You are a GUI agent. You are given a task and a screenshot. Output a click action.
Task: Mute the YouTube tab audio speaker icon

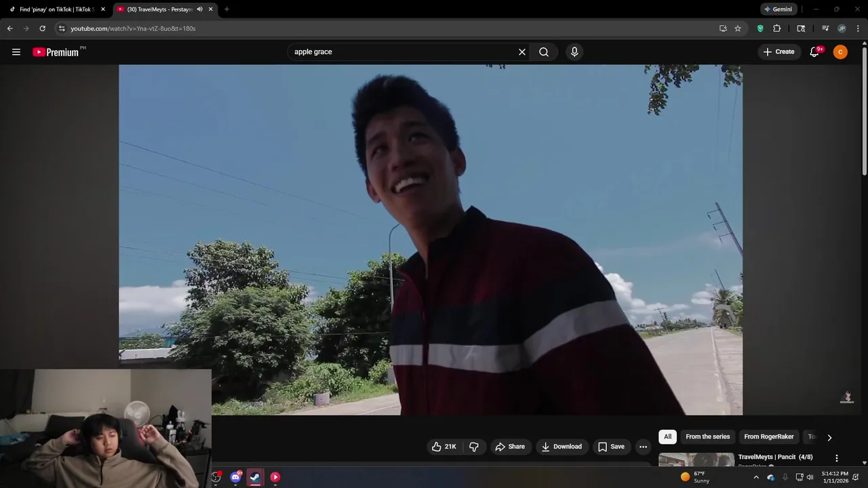199,9
